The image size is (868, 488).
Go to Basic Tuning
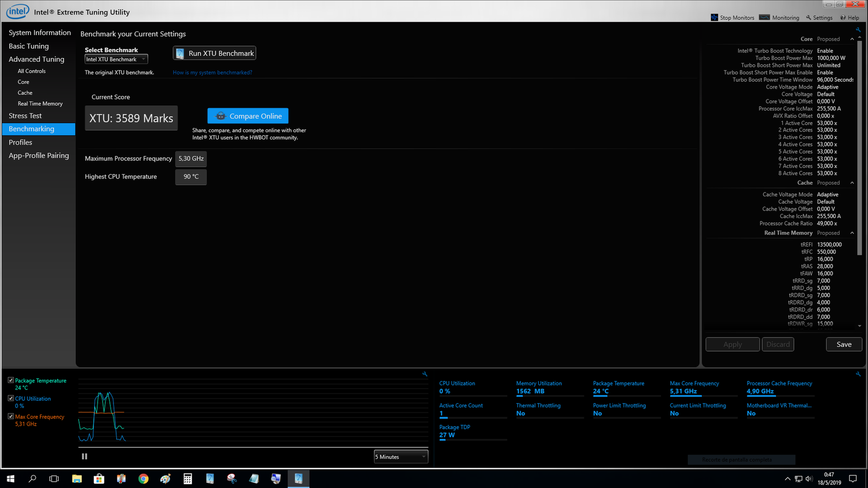click(x=28, y=46)
